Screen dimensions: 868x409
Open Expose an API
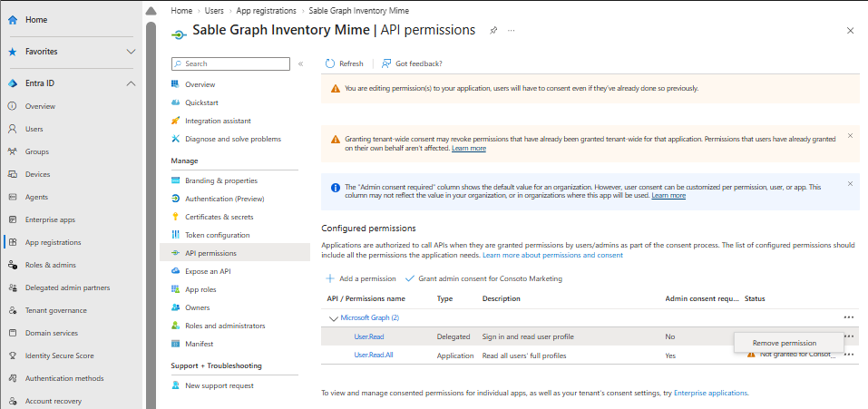(208, 271)
